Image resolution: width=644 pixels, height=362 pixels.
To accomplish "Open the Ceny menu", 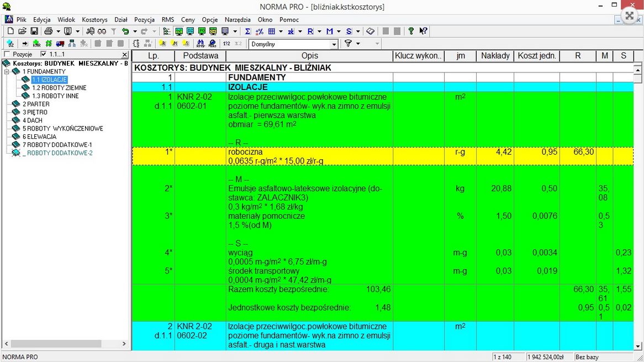I will click(x=188, y=20).
